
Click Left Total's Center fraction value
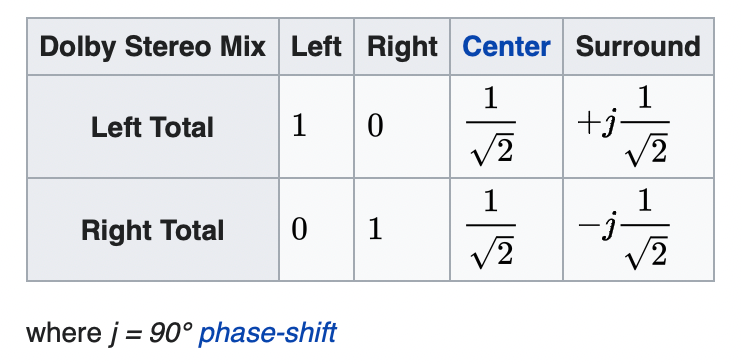click(x=491, y=126)
